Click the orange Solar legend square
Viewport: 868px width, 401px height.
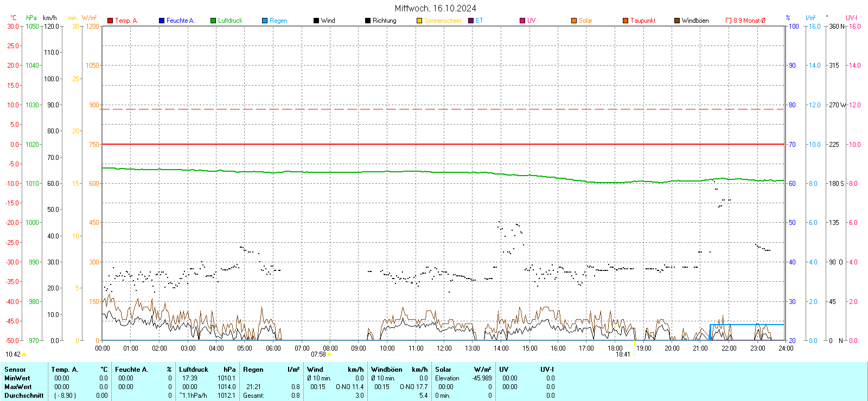point(574,21)
